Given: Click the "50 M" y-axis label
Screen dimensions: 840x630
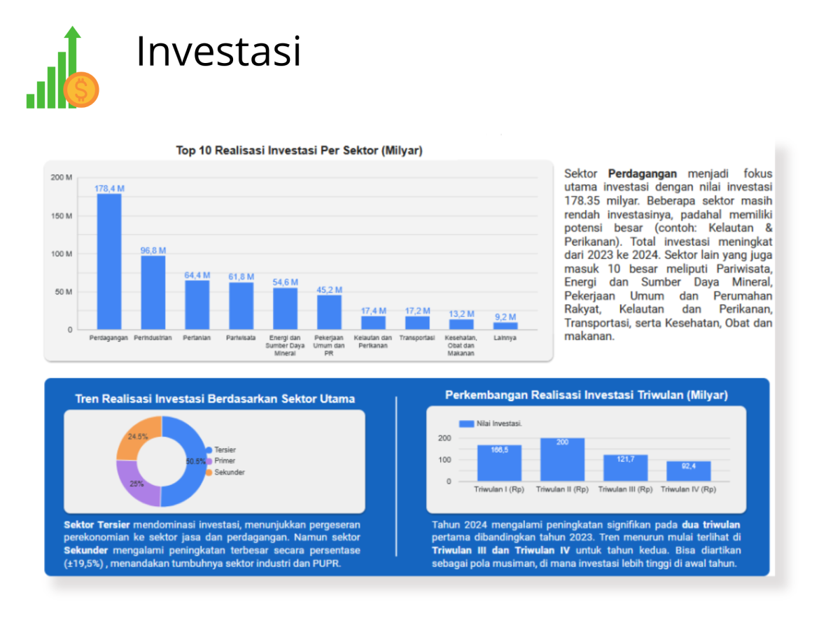Looking at the screenshot, I should (x=64, y=291).
